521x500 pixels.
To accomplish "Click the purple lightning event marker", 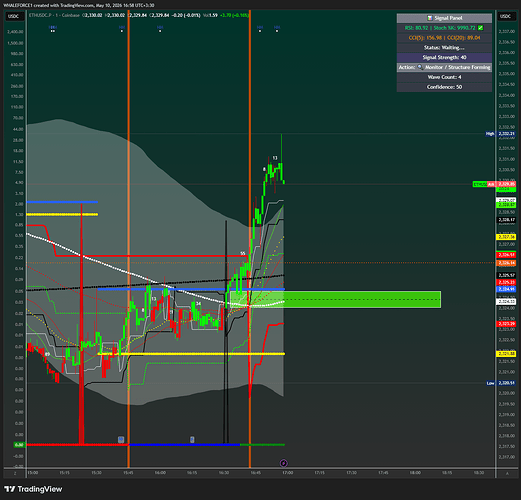I will (284, 463).
